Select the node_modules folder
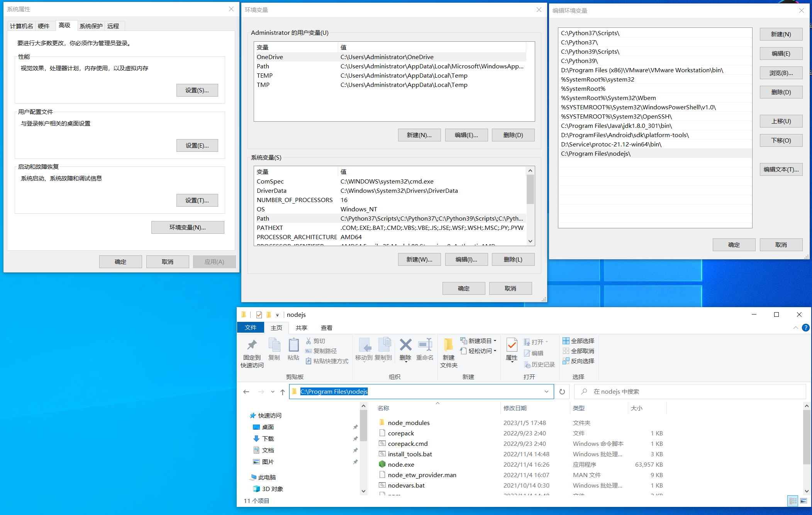The image size is (812, 515). [x=409, y=423]
